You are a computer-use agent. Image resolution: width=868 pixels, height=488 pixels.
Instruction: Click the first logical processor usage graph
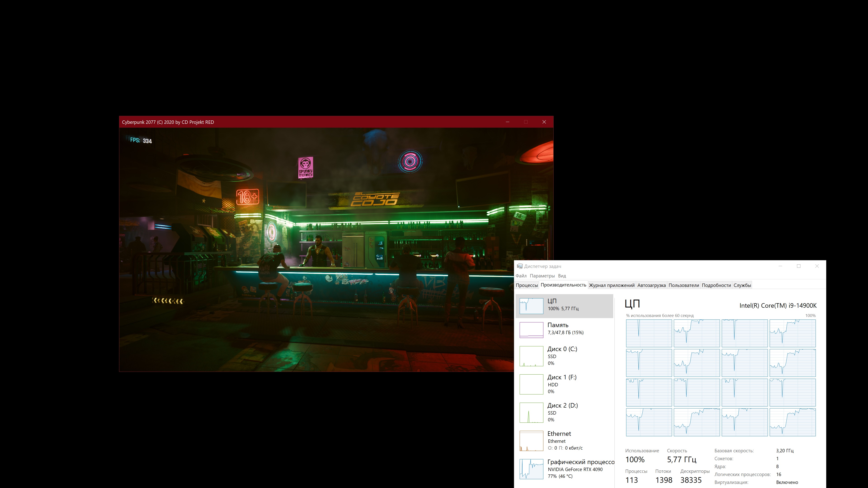tap(649, 333)
